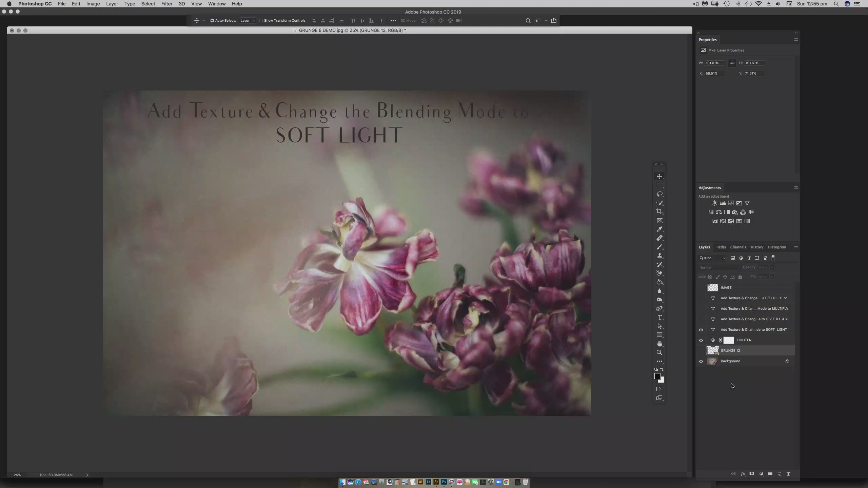Select the Horizontal Type tool
868x488 pixels.
(659, 317)
